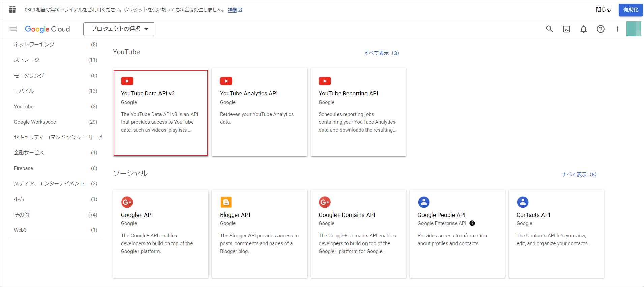The width and height of the screenshot is (644, 287).
Task: Click the YouTube Reporting API icon
Action: [x=325, y=81]
